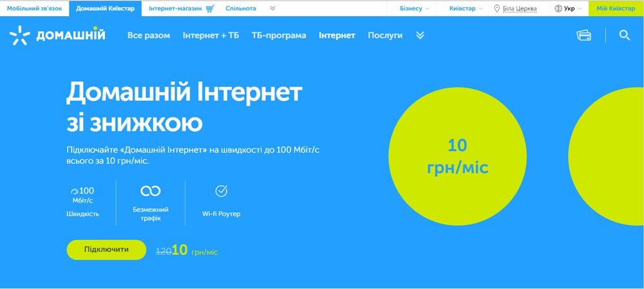Image resolution: width=644 pixels, height=289 pixels.
Task: Click the Швидкість label
Action: (x=82, y=214)
